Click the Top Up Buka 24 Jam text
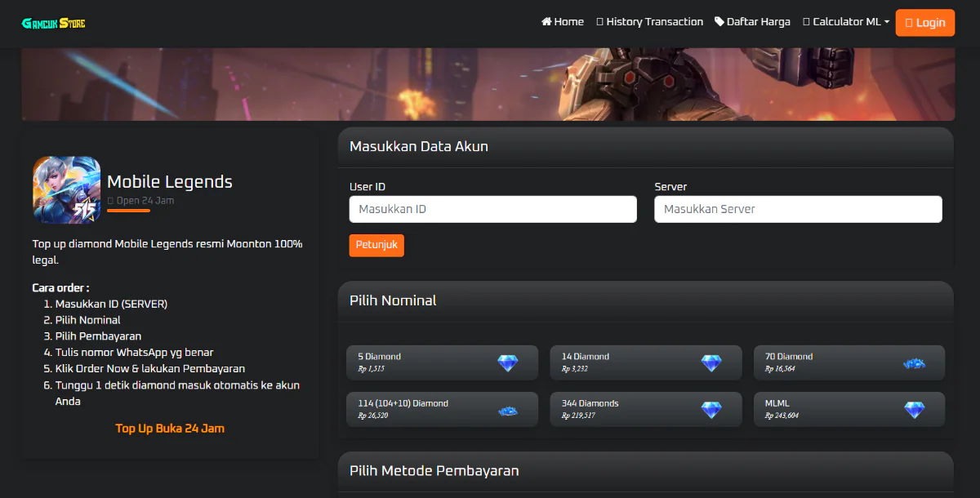Viewport: 980px width, 498px height. (x=170, y=428)
